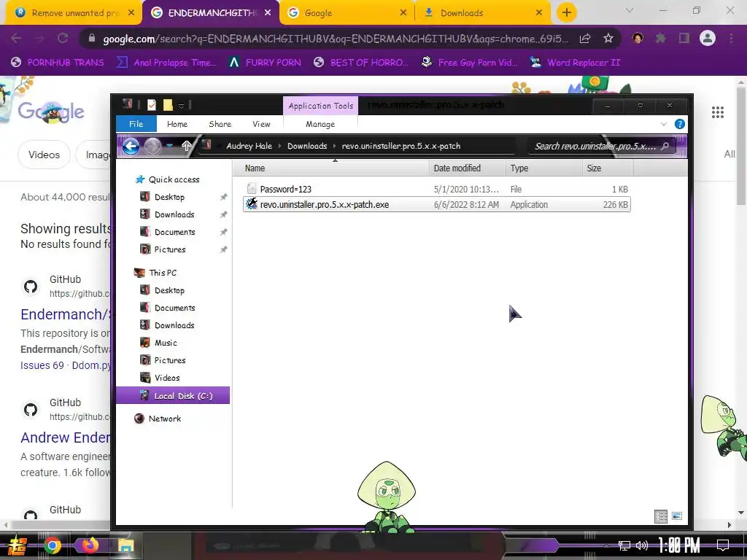Sort files by Size column header
The height and width of the screenshot is (560, 747).
(x=608, y=168)
